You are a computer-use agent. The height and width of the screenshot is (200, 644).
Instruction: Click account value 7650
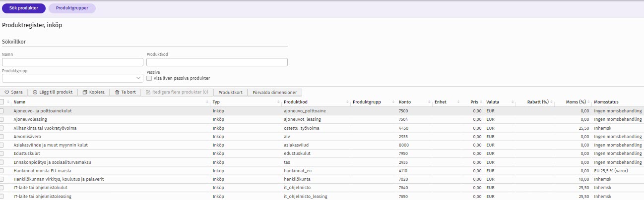coord(403,196)
